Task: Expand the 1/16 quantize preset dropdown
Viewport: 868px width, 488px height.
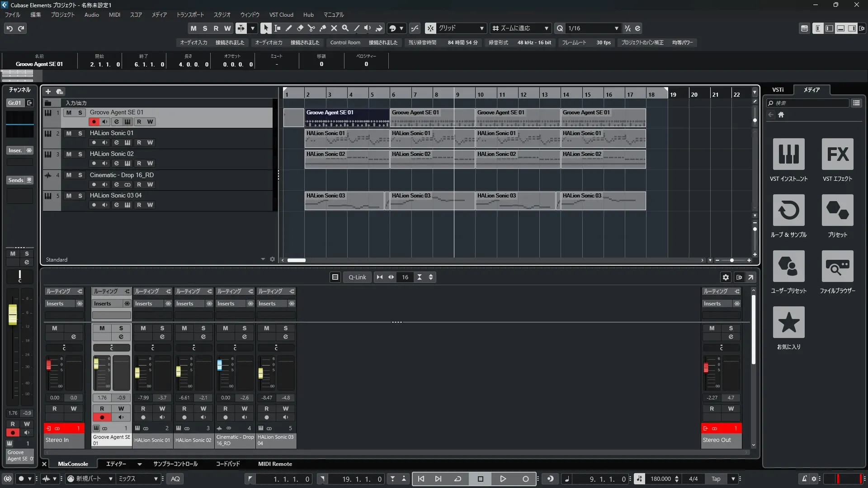Action: click(x=616, y=28)
